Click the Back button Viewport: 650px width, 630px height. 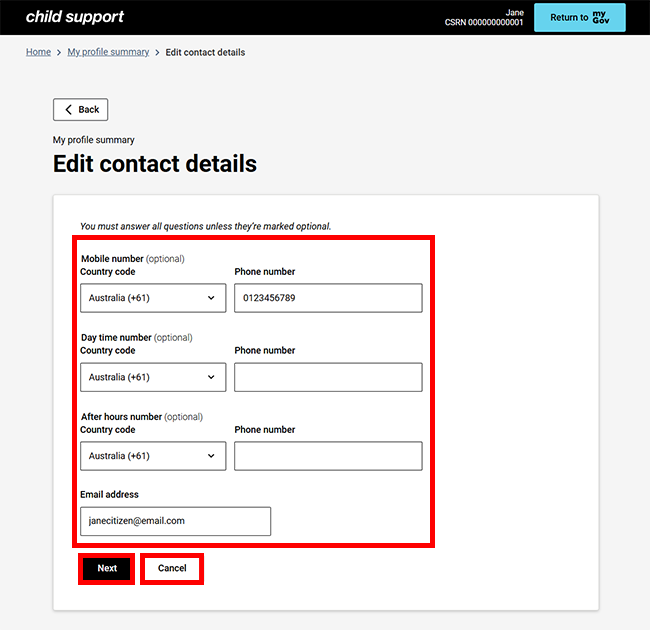[x=80, y=110]
